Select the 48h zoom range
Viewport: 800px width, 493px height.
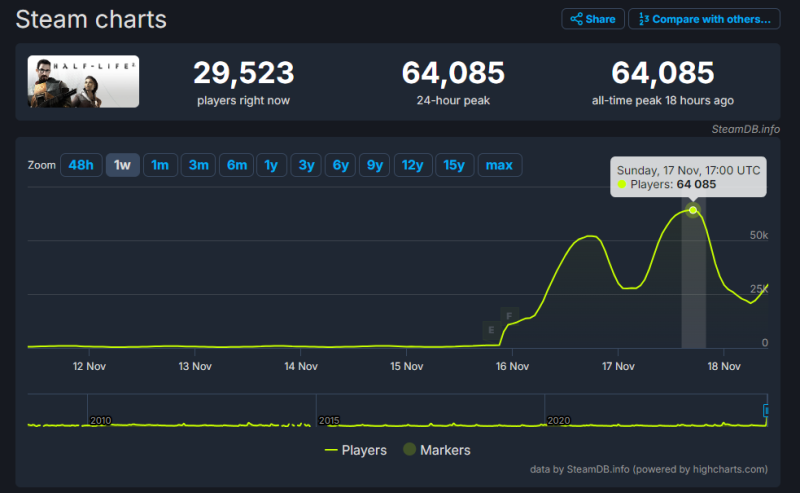(x=81, y=165)
